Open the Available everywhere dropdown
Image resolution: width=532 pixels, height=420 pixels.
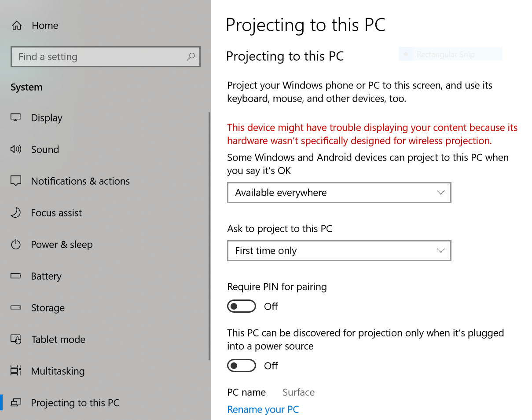339,193
